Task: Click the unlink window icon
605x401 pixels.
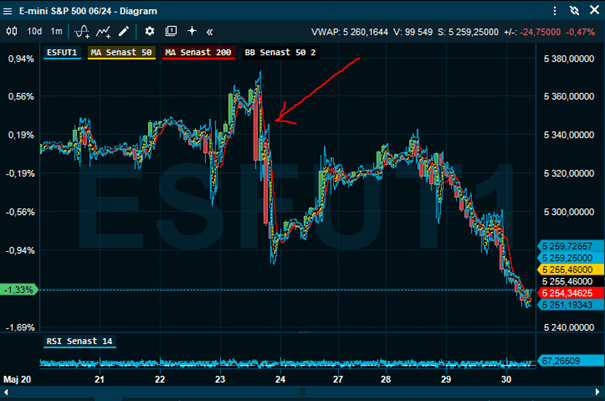Action: (x=575, y=11)
